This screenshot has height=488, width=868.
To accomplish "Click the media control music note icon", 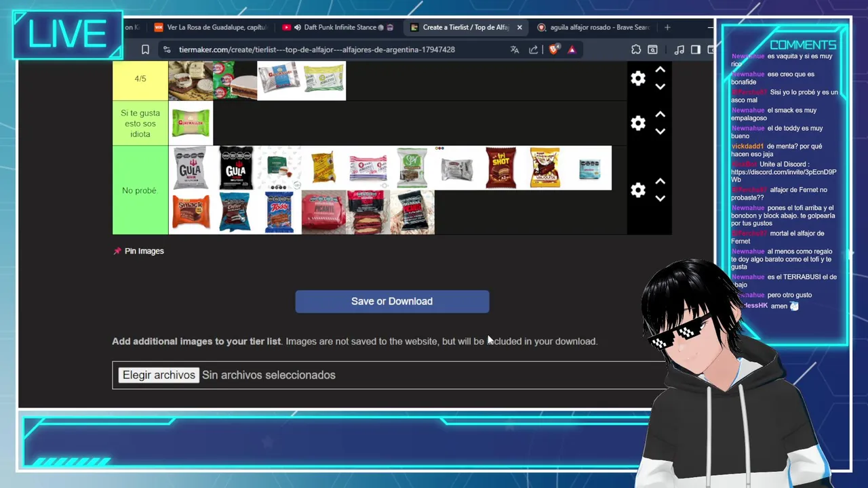I will 679,49.
